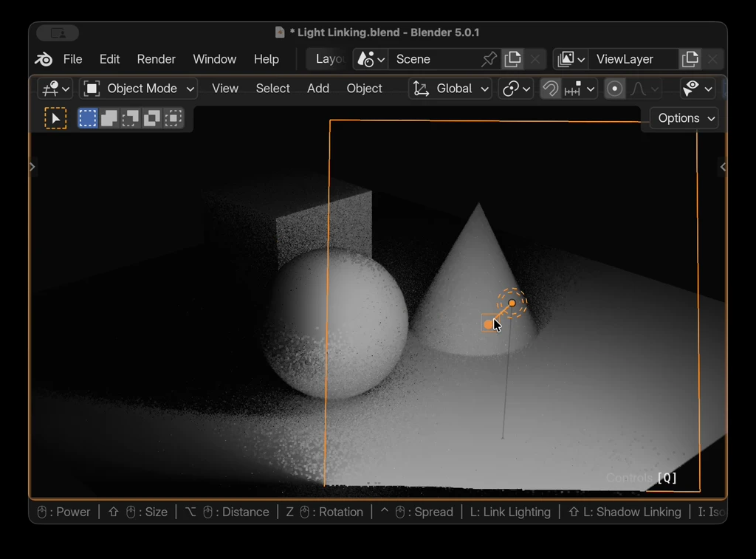
Task: Select the Intersect selection mode icon
Action: 173,118
